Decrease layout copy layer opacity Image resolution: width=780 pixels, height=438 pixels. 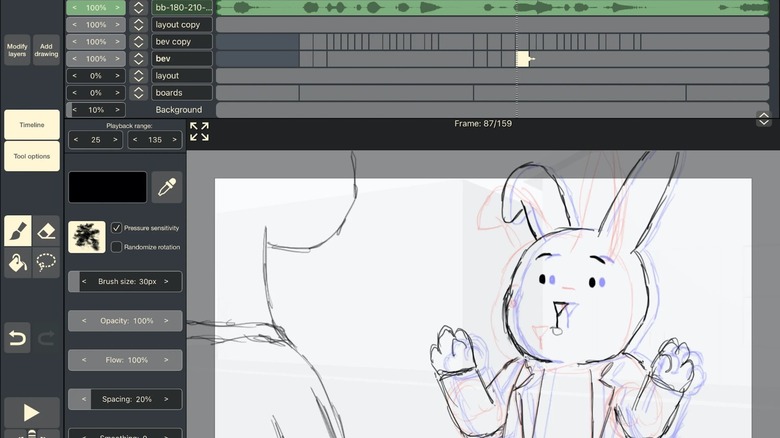click(75, 25)
